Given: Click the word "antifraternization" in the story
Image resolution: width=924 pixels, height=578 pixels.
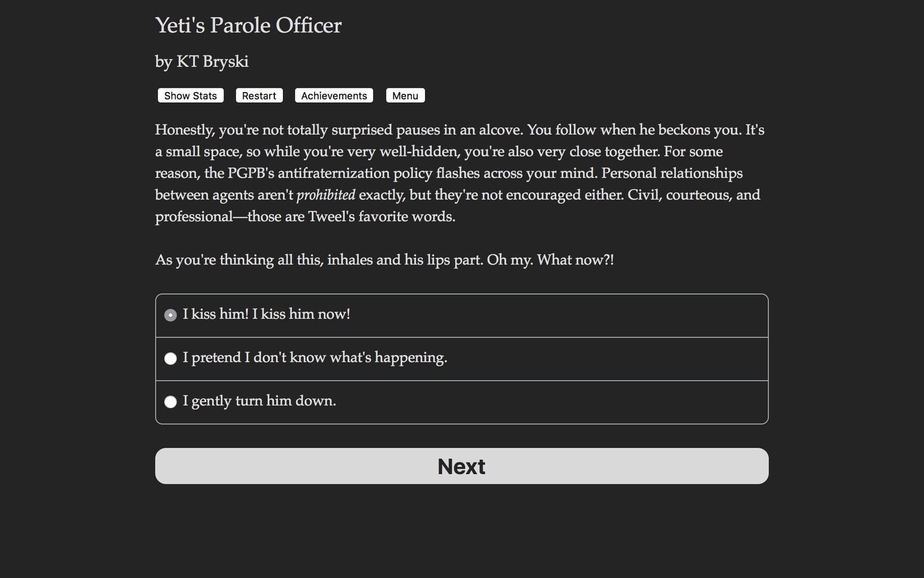Looking at the screenshot, I should coord(334,173).
